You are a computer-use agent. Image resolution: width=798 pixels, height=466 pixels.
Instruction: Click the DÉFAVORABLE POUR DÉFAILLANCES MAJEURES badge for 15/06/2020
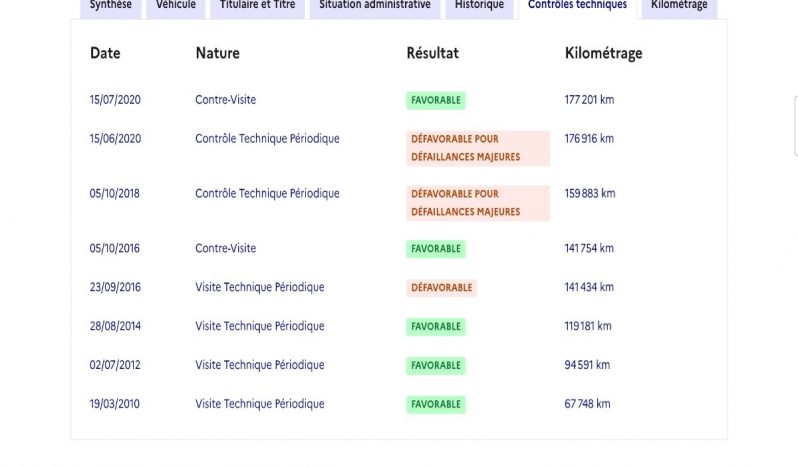coord(478,148)
